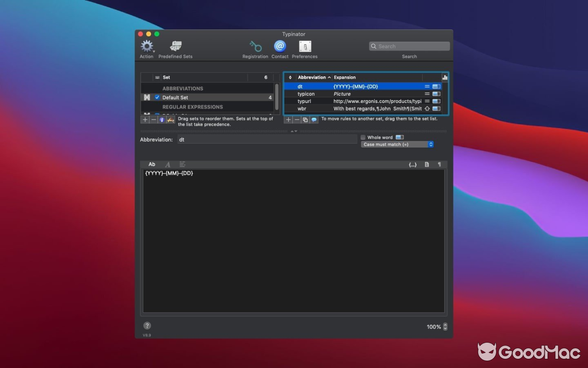588x368 pixels.
Task: Select the wbr rule
Action: (322, 109)
